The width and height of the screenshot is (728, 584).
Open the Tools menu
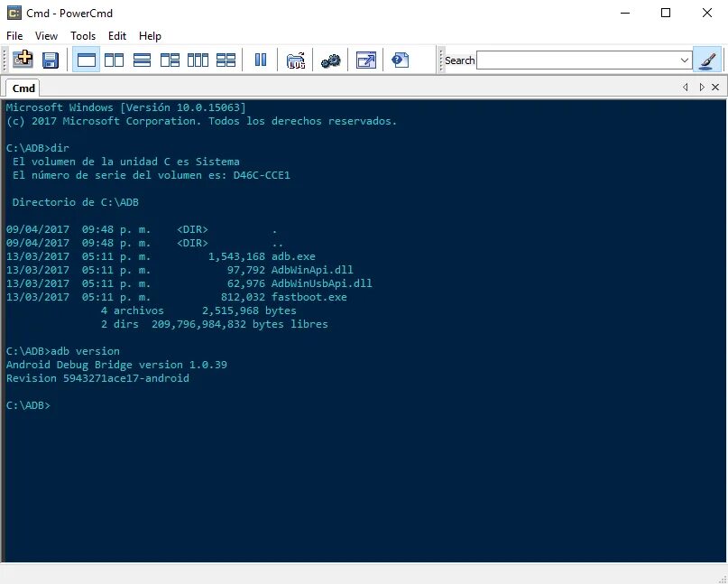83,36
